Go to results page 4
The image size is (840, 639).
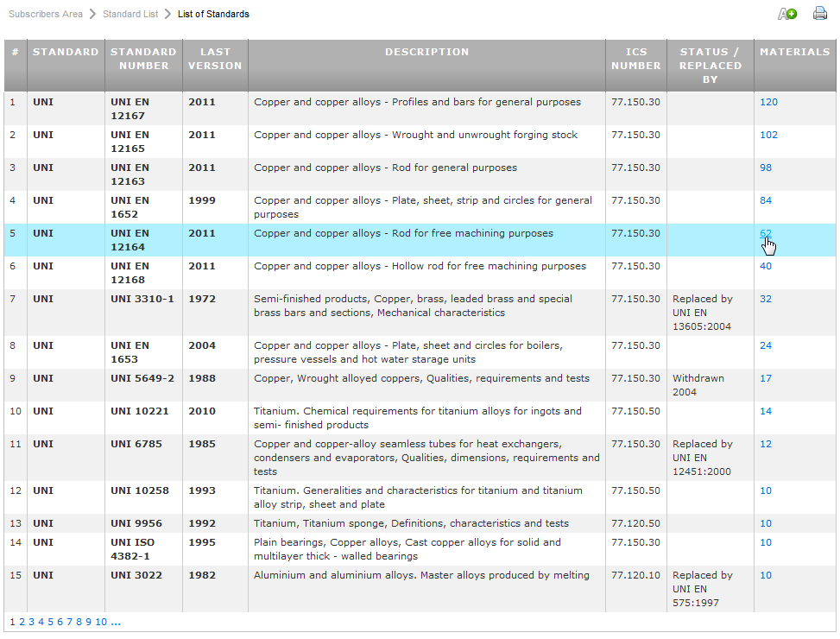point(41,622)
